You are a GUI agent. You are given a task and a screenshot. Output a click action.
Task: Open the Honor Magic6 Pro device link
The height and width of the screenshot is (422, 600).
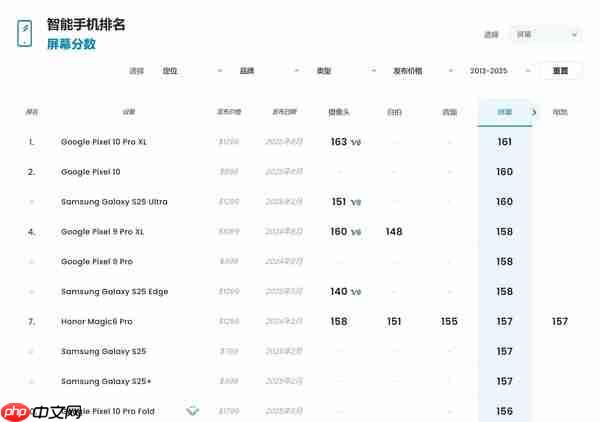[97, 321]
